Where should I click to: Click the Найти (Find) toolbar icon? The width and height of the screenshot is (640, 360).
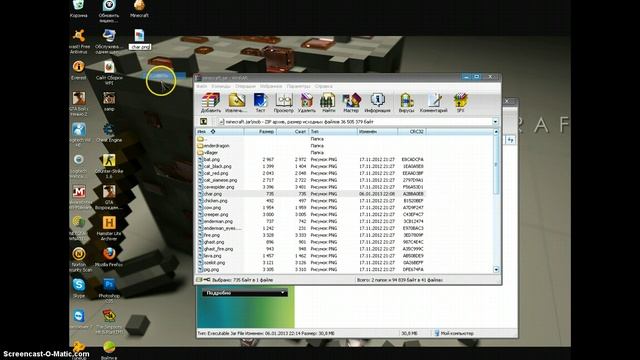(x=328, y=102)
